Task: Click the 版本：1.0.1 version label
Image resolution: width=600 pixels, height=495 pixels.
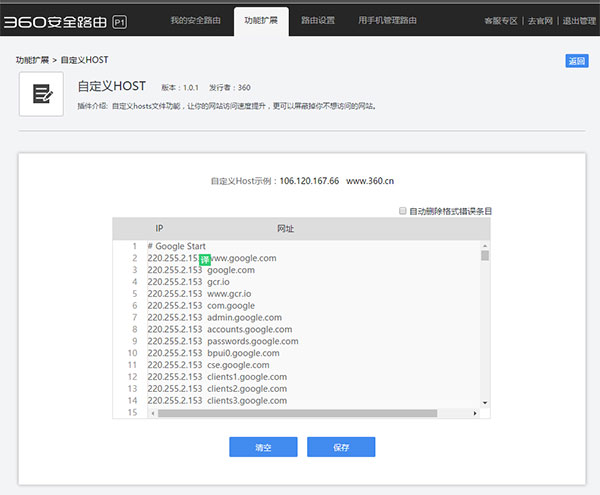Action: (180, 88)
